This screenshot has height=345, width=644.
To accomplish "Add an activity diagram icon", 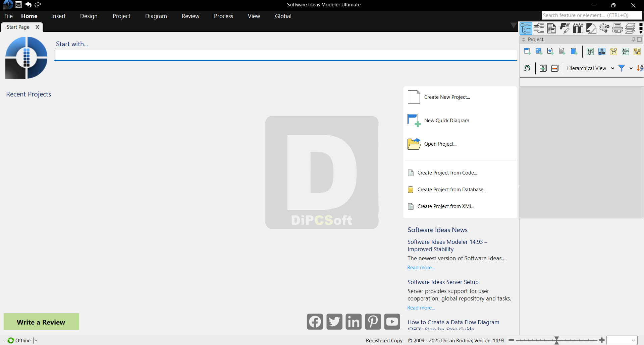I will [626, 51].
